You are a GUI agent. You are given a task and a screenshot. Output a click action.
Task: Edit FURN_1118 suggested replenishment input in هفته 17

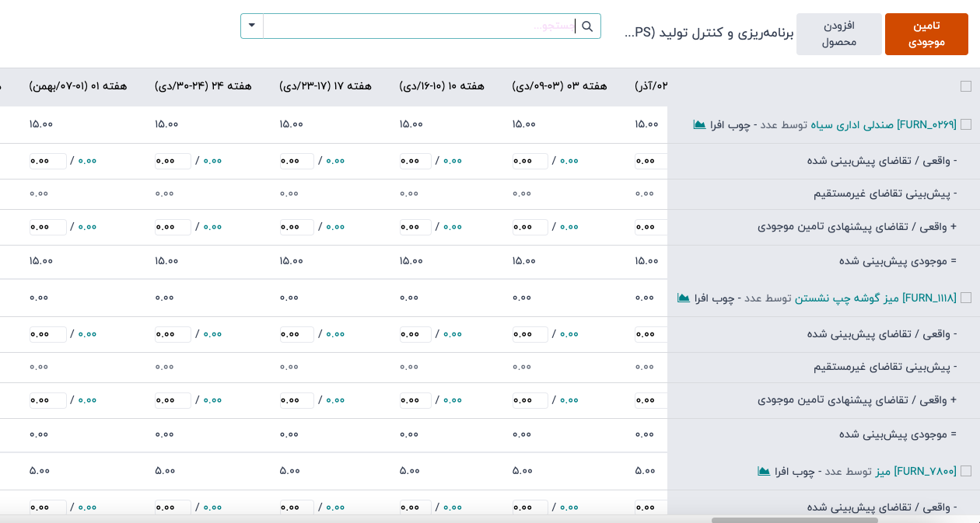tap(296, 400)
